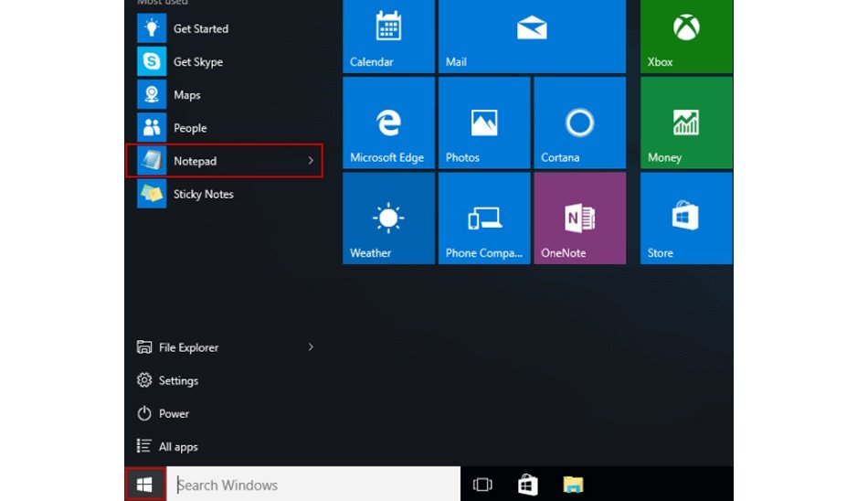The image size is (868, 501).
Task: Click the Windows Start button
Action: point(145,485)
